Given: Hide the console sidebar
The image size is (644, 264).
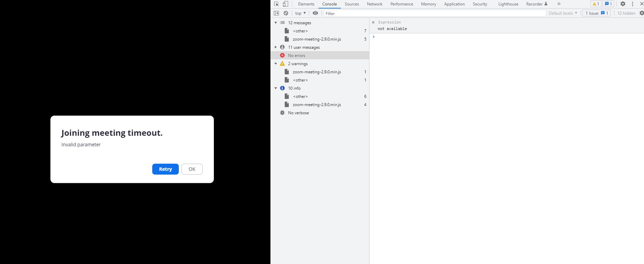Looking at the screenshot, I should coord(277,13).
